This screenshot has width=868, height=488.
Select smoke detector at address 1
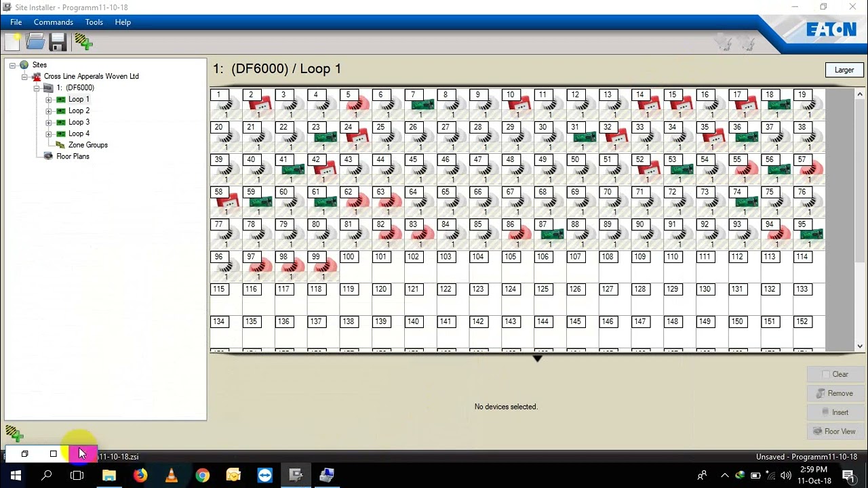226,105
